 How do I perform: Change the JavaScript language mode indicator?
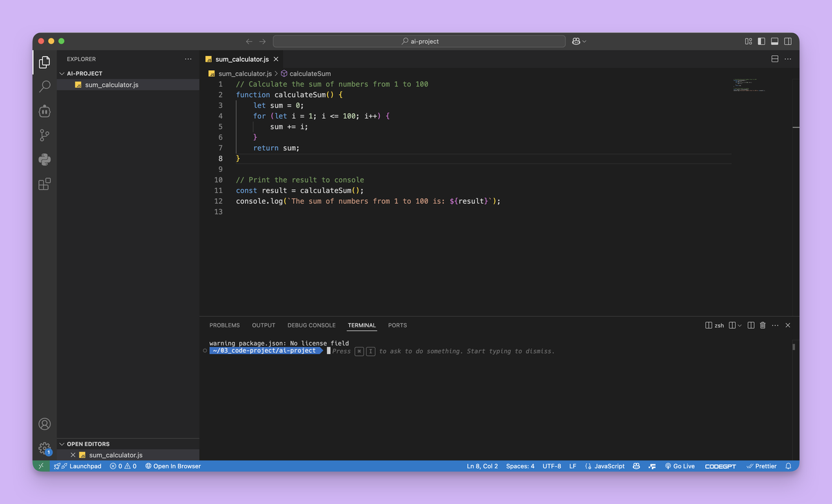[604, 466]
